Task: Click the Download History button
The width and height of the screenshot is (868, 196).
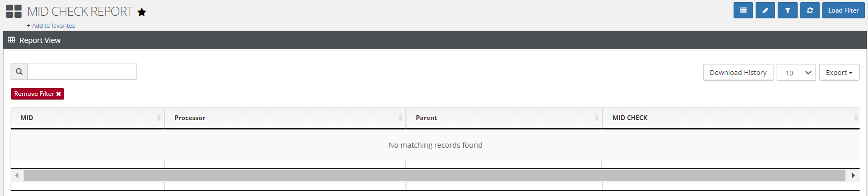Action: [738, 73]
